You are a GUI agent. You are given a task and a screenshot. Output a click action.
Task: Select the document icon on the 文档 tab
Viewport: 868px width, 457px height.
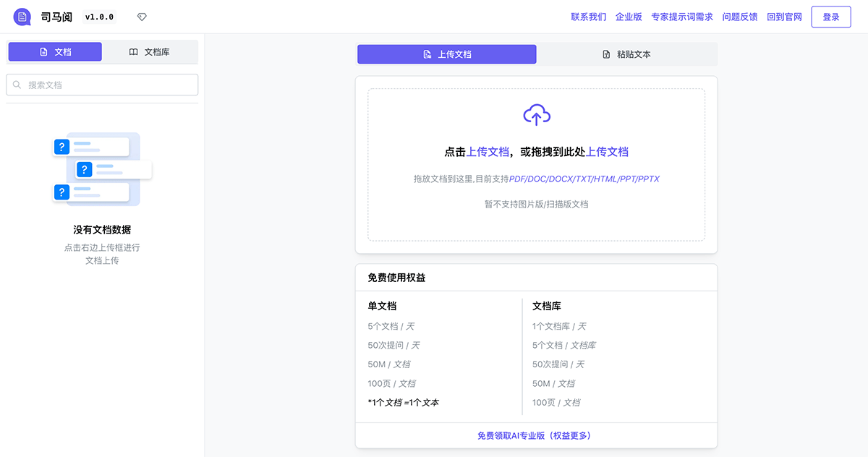click(42, 51)
